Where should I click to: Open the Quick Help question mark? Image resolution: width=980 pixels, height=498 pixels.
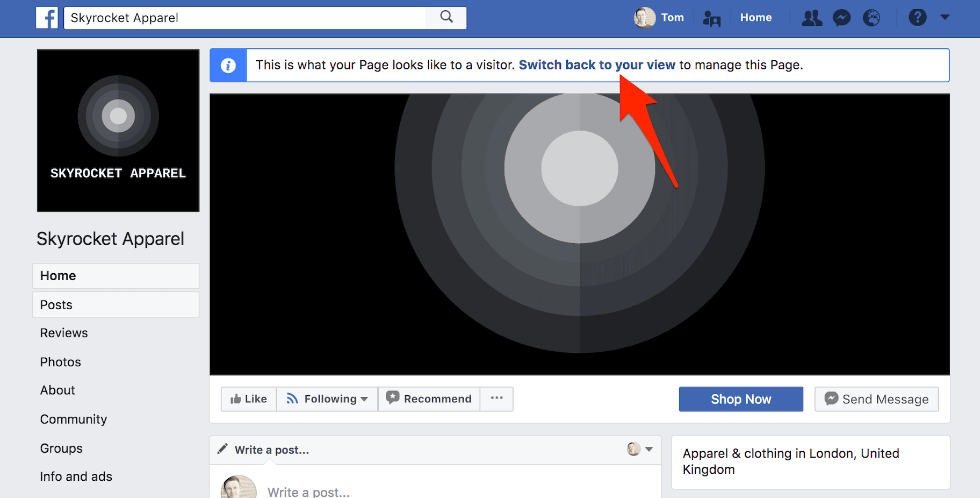coord(917,18)
